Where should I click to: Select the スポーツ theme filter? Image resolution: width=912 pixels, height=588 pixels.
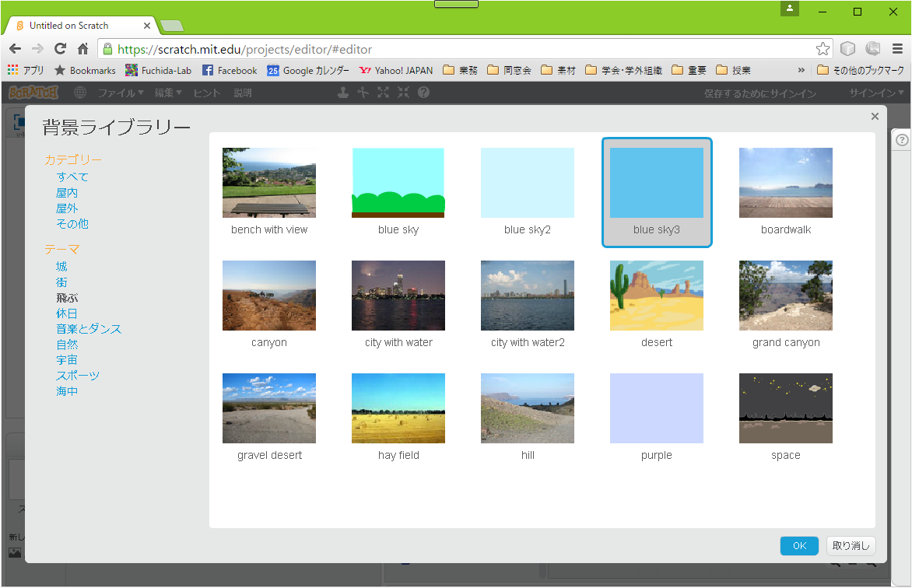coord(78,376)
